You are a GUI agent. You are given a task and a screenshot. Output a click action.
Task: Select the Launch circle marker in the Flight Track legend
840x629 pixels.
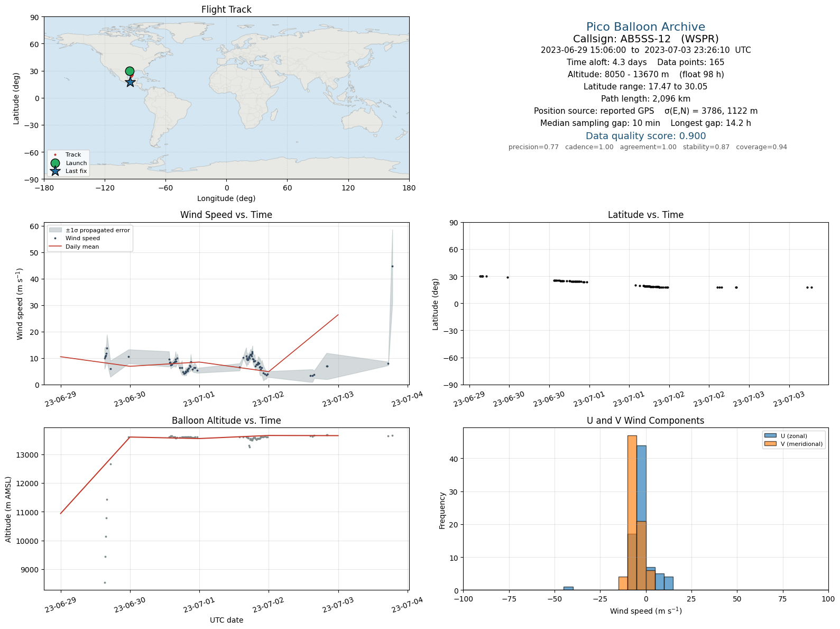(56, 163)
